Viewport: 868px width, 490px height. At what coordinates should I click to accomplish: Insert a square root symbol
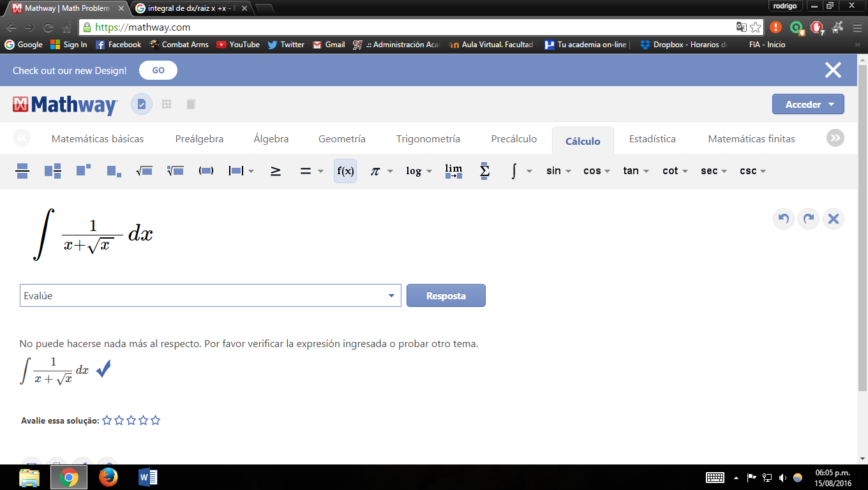pos(144,171)
